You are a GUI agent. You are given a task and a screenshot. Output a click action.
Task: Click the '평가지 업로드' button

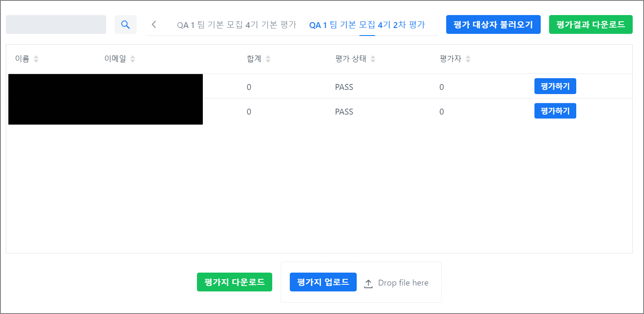(323, 282)
